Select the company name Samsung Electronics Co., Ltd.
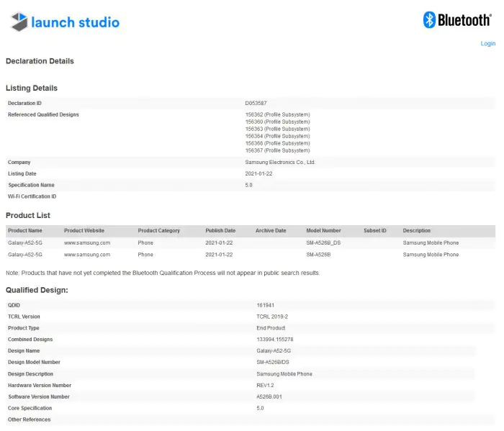Viewport: 504px width, 431px height. coord(280,162)
